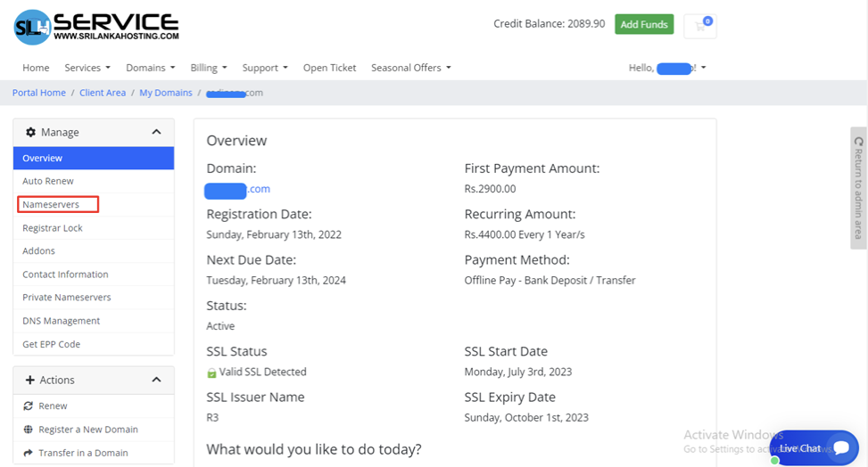The image size is (868, 467).
Task: Collapse the Actions panel chevron
Action: point(156,381)
